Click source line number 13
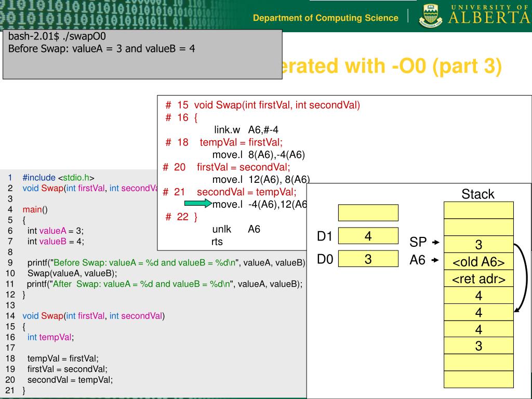This screenshot has height=399, width=532. 10,305
